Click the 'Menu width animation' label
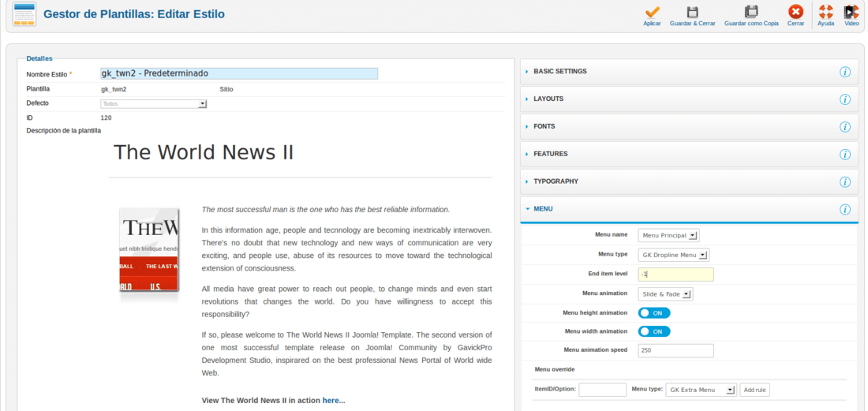 (597, 331)
